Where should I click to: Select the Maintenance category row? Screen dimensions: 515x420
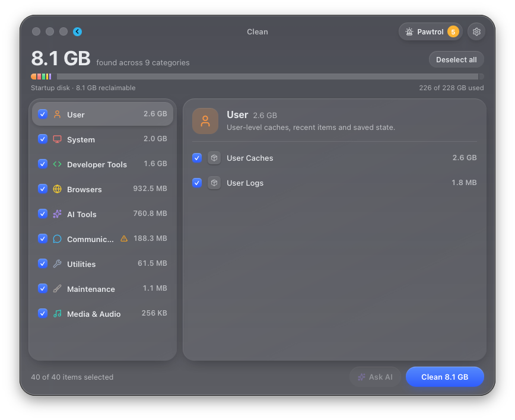[103, 289]
